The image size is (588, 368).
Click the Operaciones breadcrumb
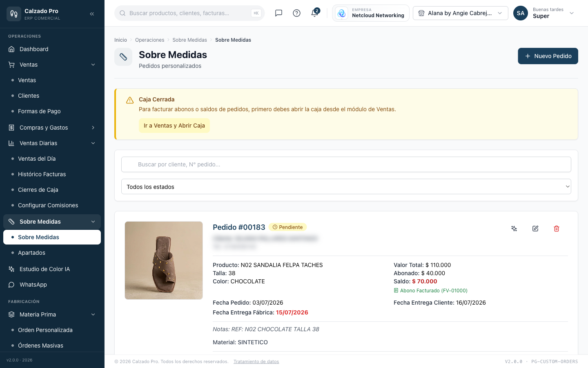[150, 40]
